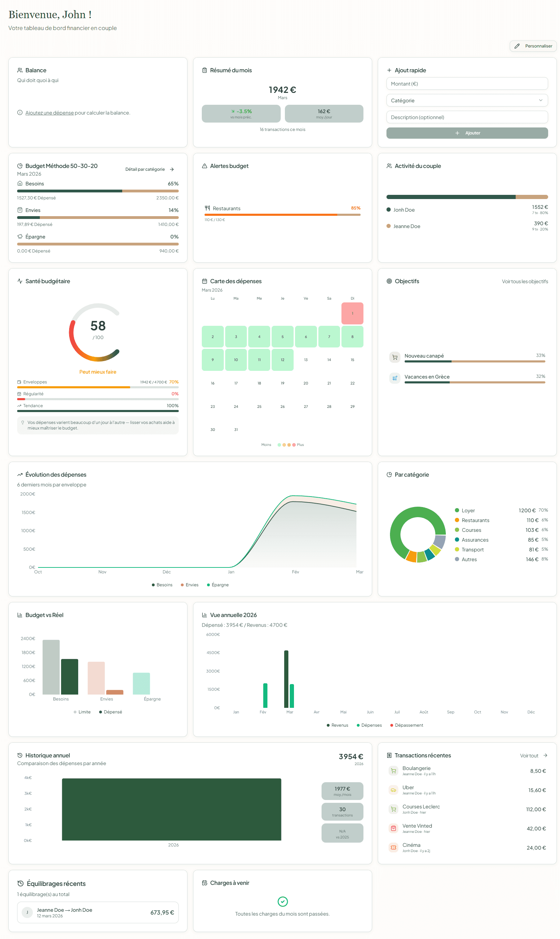Click the plane icon beside Vacances en Grèce
This screenshot has height=939, width=560.
coord(395,378)
